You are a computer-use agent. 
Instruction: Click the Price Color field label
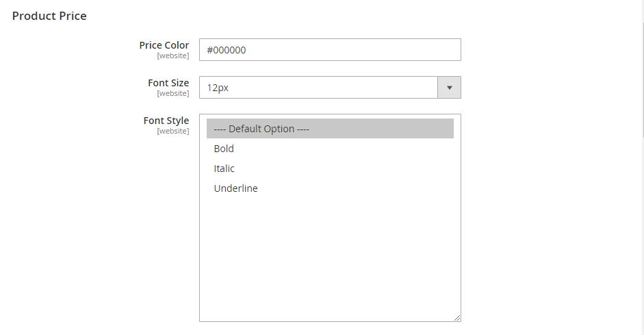tap(164, 45)
